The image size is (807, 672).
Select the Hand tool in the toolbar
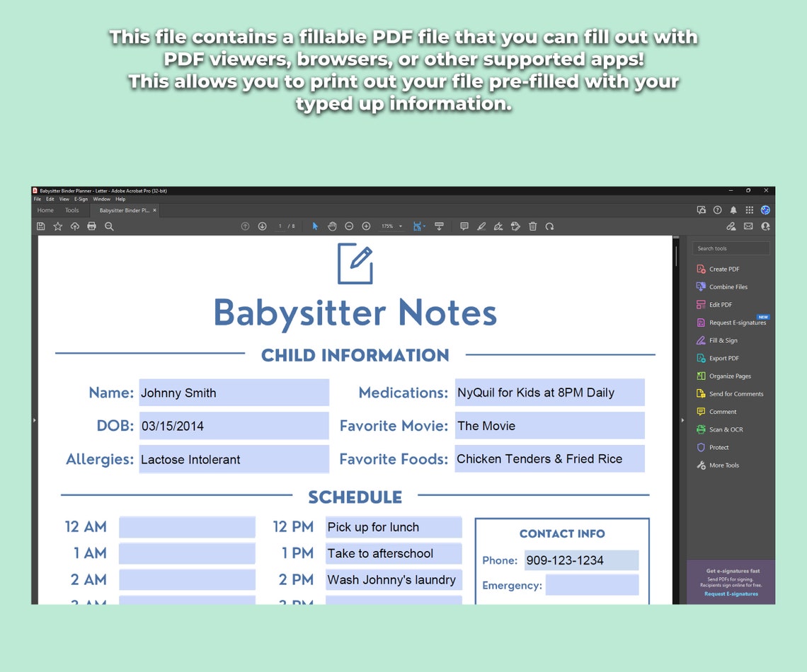pyautogui.click(x=332, y=226)
